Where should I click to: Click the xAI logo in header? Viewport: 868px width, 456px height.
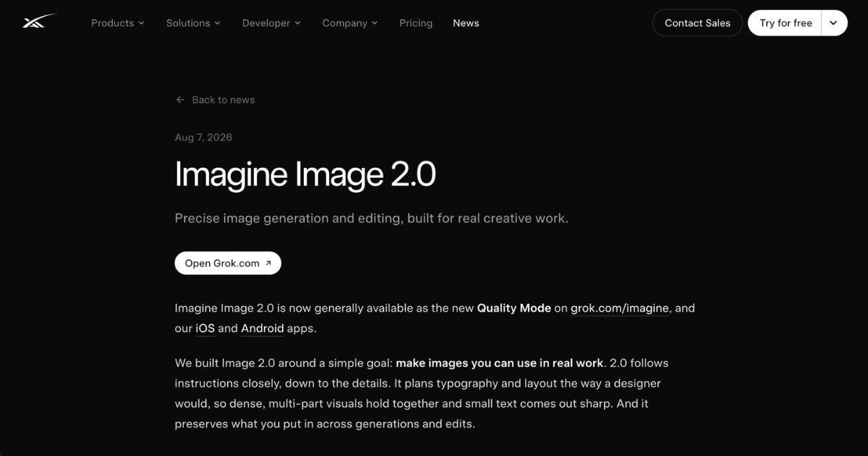pyautogui.click(x=39, y=22)
